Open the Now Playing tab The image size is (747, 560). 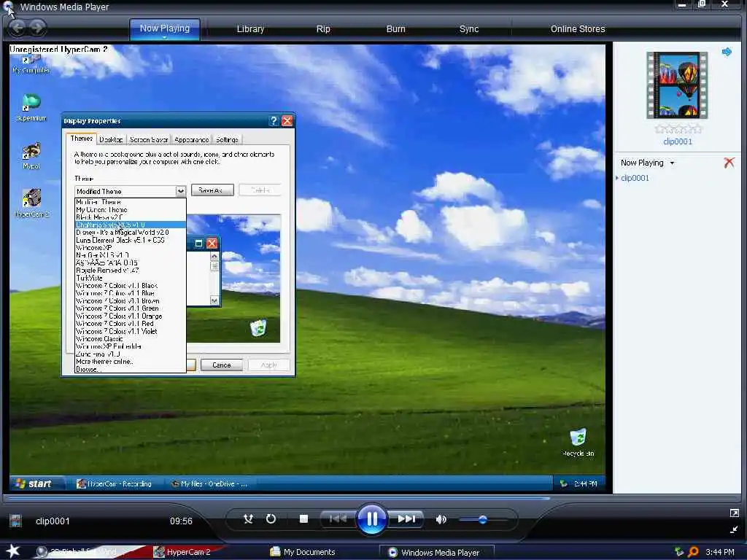[165, 28]
